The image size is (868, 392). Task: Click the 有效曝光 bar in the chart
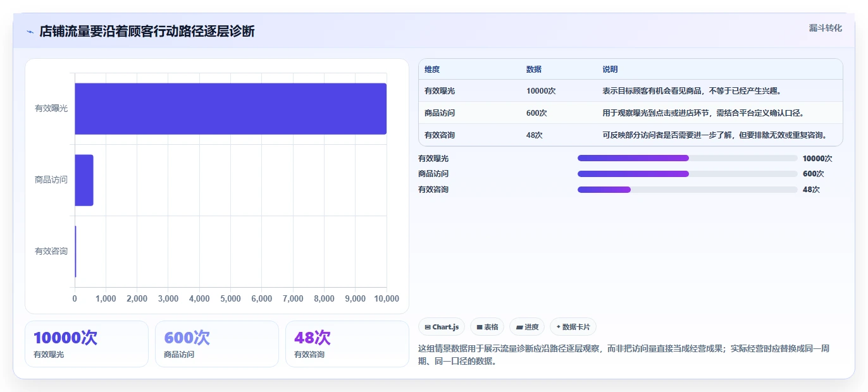point(230,109)
